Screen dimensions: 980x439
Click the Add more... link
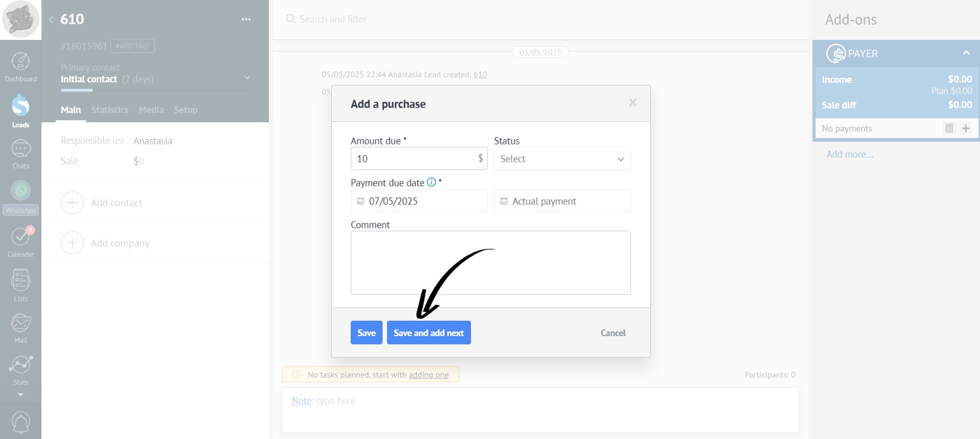tap(850, 154)
